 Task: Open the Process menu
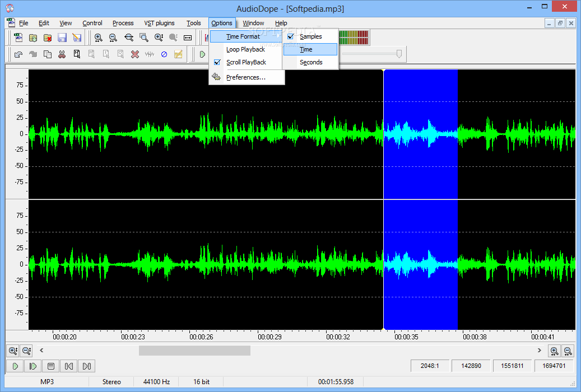pyautogui.click(x=123, y=23)
